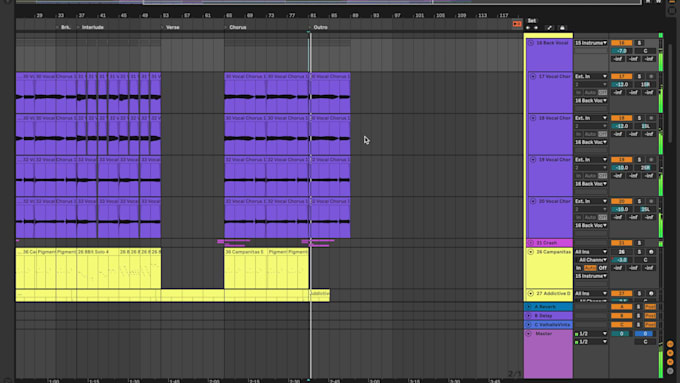Arm the 26 Campanitas track for recording
Image resolution: width=680 pixels, height=383 pixels.
point(651,252)
